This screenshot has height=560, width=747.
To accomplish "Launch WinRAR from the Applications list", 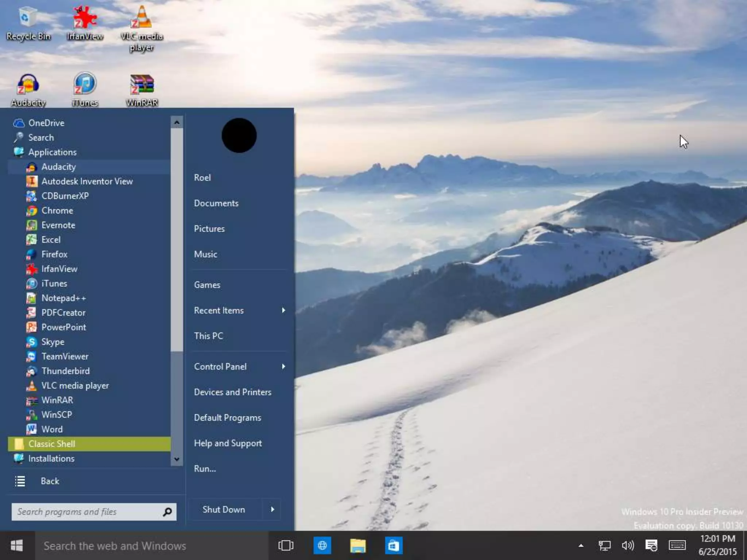I will coord(89,400).
